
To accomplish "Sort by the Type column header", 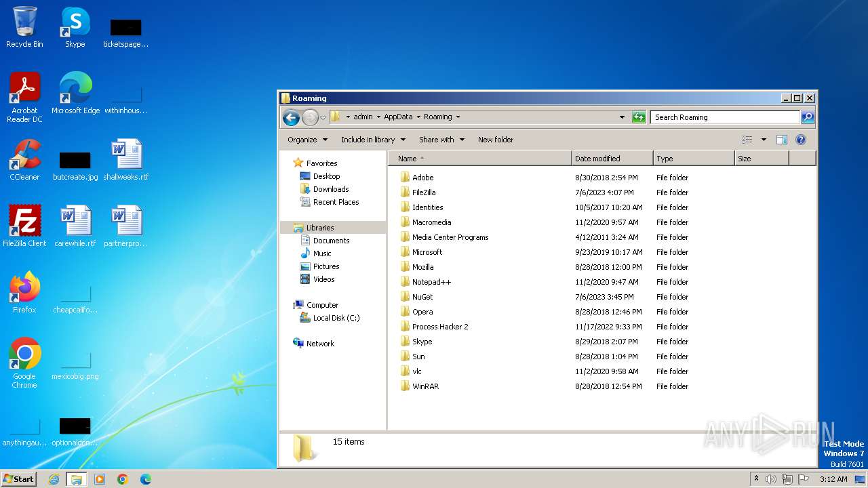I will pyautogui.click(x=694, y=159).
